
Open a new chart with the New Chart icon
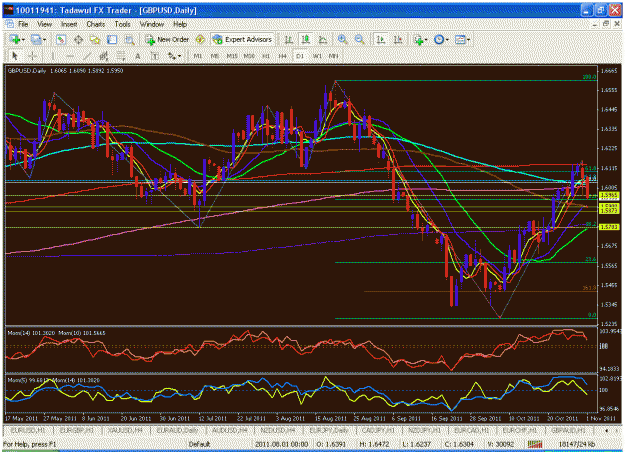(x=15, y=39)
